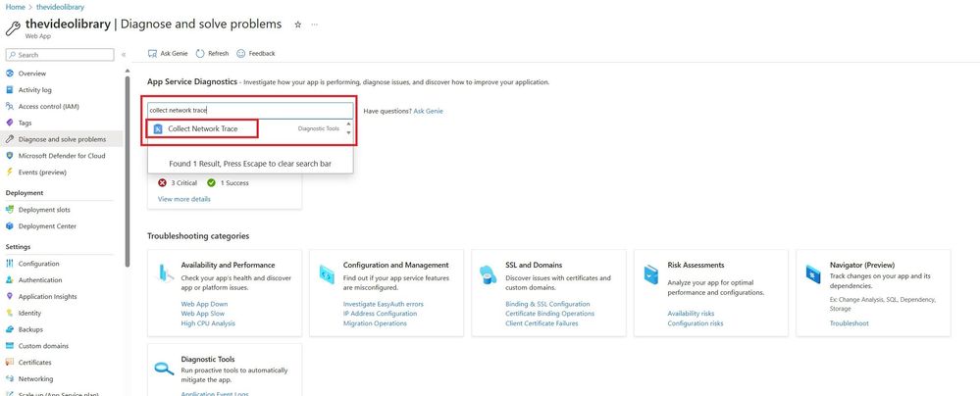
Task: Open the Feedback toolbar option
Action: tap(256, 54)
